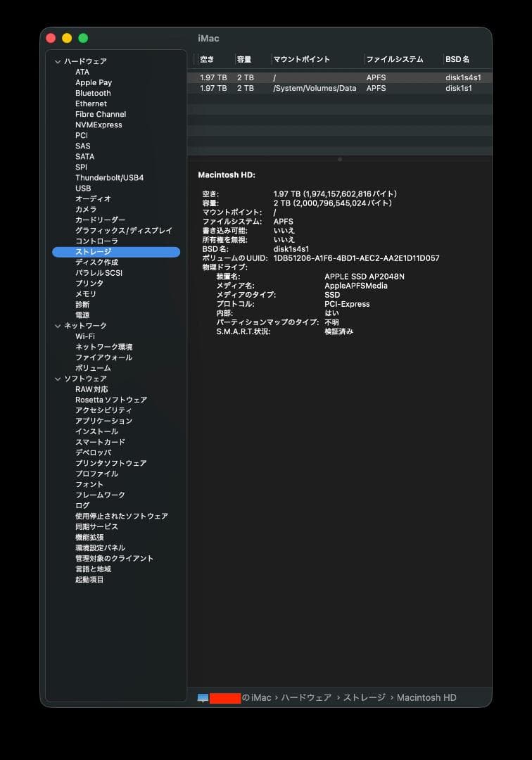Open オーディオ audio info
Screen dimensions: 532x760
(x=93, y=198)
